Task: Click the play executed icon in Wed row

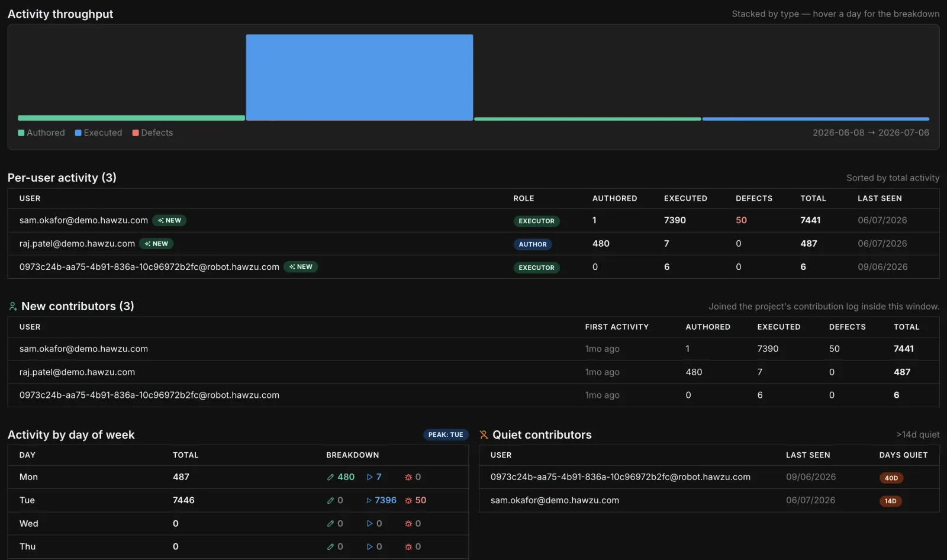Action: [x=370, y=524]
